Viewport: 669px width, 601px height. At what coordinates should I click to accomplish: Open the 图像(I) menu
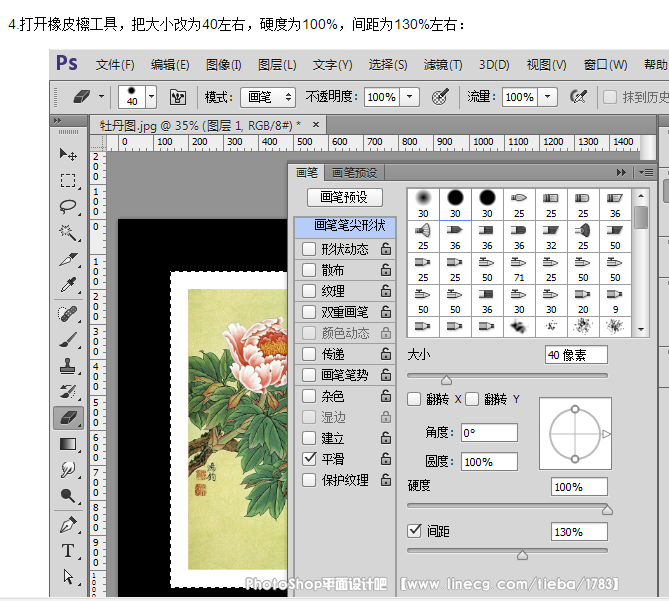pos(224,64)
